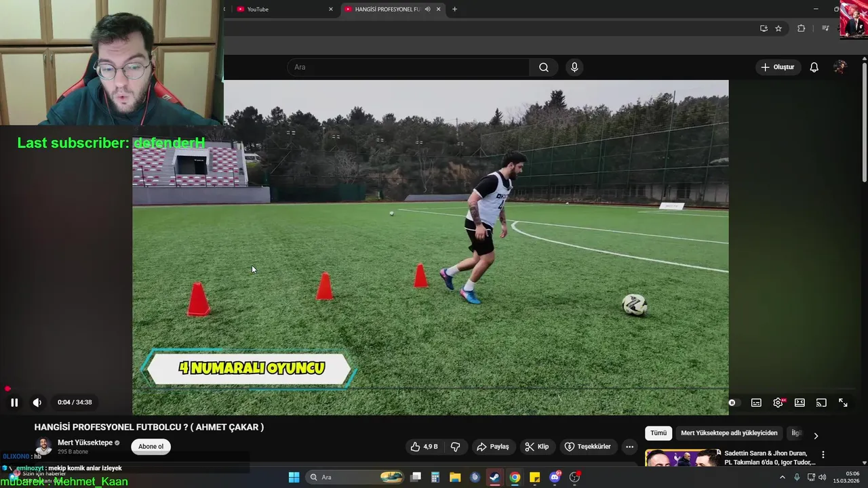Click the Mert Yüksektepe channel avatar
The height and width of the screenshot is (488, 868).
click(x=43, y=446)
